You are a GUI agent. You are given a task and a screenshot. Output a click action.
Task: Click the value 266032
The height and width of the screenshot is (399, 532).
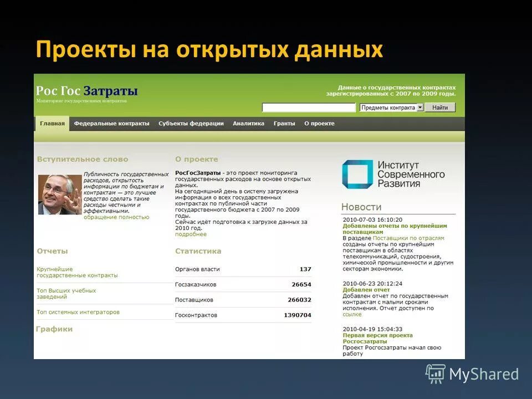pos(299,300)
